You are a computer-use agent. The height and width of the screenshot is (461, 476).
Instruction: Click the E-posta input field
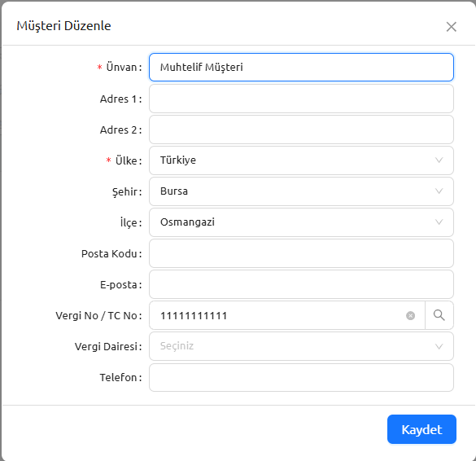click(301, 284)
